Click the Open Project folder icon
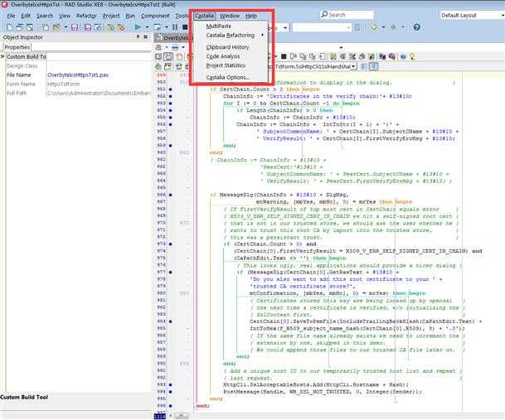 coord(56,27)
